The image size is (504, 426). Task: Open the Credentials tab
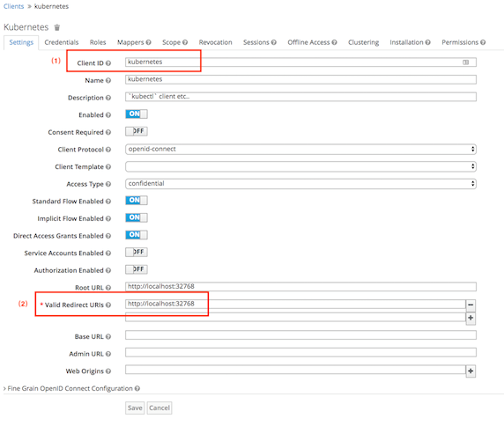(x=62, y=42)
